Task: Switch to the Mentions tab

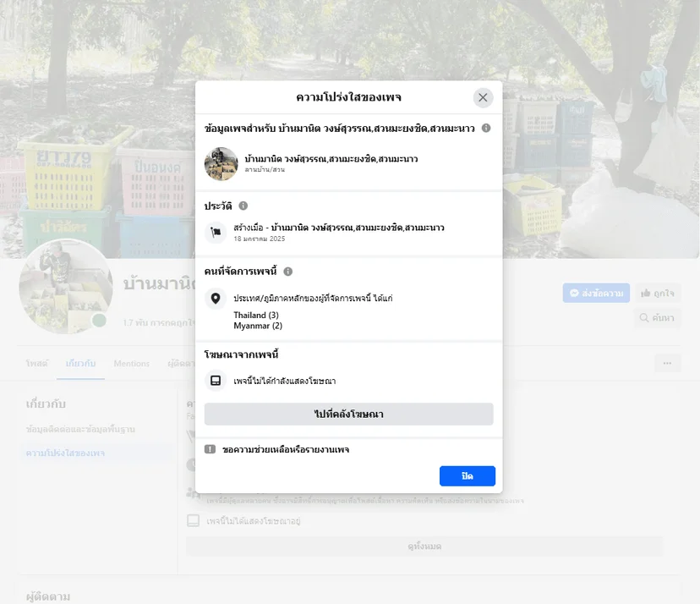Action: (x=131, y=363)
